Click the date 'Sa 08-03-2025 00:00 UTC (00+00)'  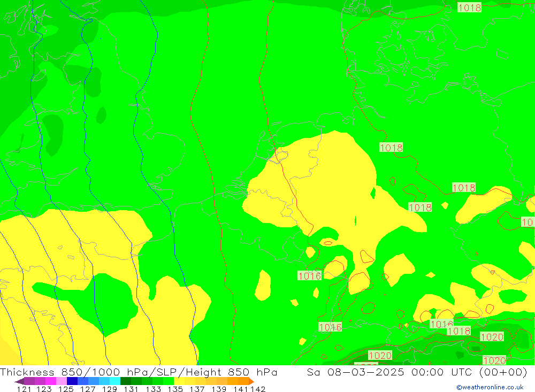click(x=417, y=372)
